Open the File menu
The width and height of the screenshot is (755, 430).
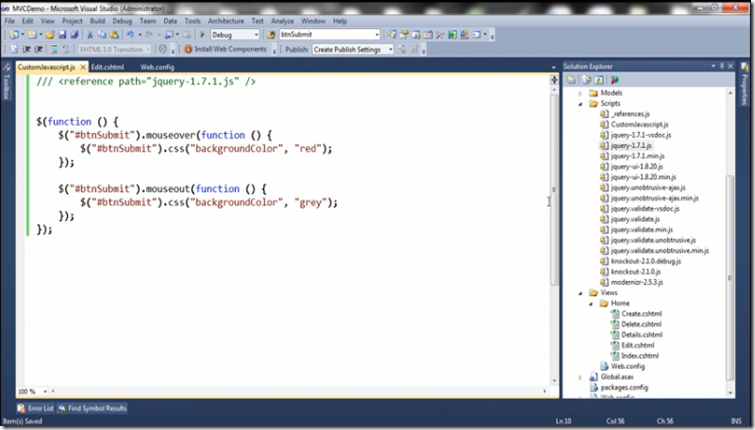pyautogui.click(x=10, y=21)
